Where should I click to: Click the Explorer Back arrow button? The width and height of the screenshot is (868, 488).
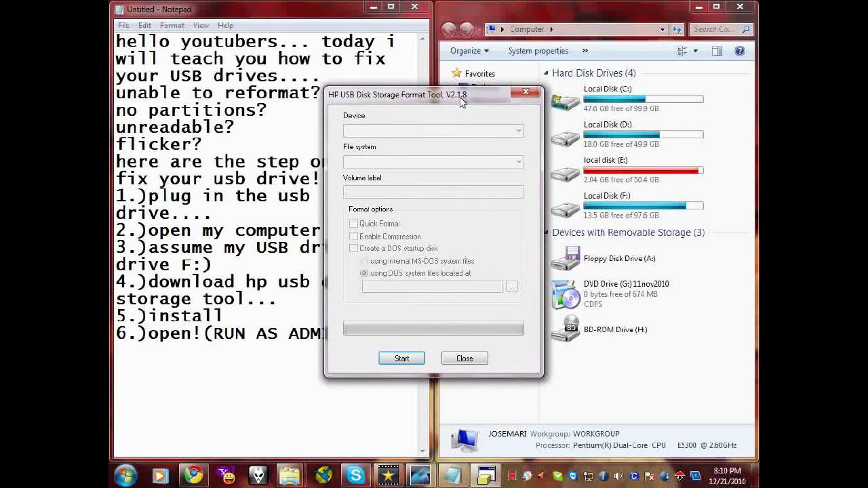(x=449, y=29)
